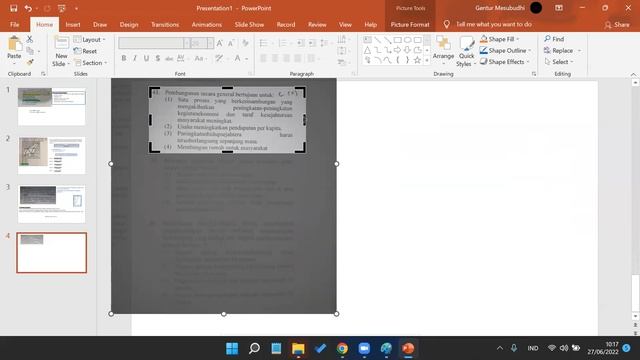Open text highlight color button
Image resolution: width=640 pixels, height=360 pixels.
pos(220,58)
